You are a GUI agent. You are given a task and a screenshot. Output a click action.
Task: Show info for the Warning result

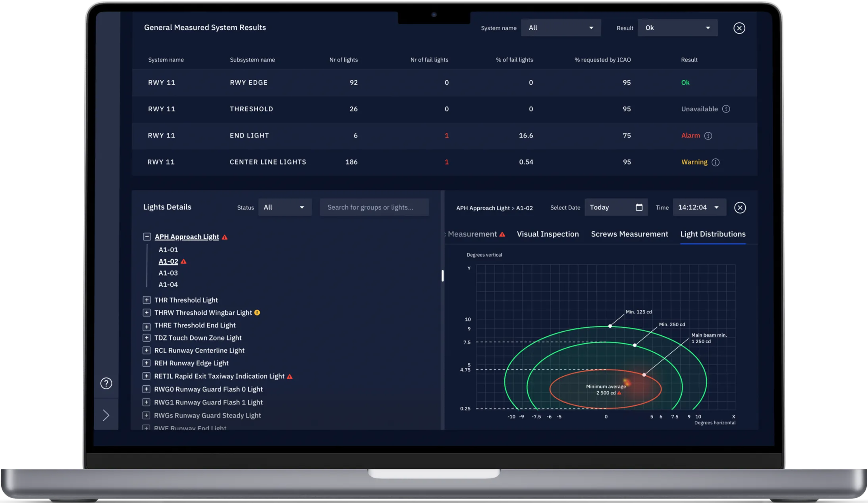tap(716, 162)
